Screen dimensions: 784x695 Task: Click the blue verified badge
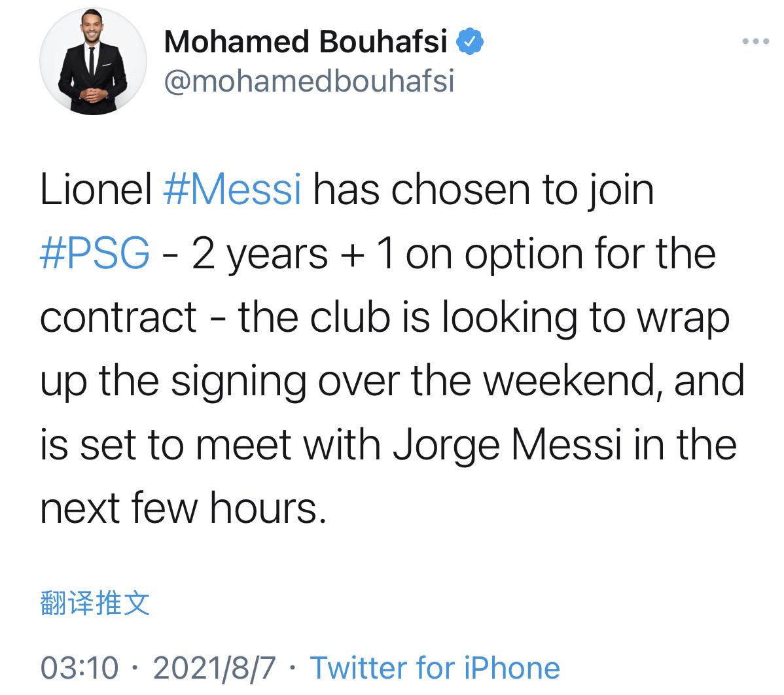coord(470,42)
